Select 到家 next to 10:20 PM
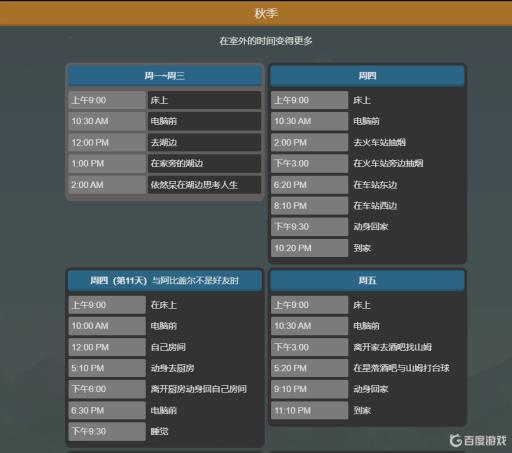This screenshot has height=453, width=512. point(362,248)
